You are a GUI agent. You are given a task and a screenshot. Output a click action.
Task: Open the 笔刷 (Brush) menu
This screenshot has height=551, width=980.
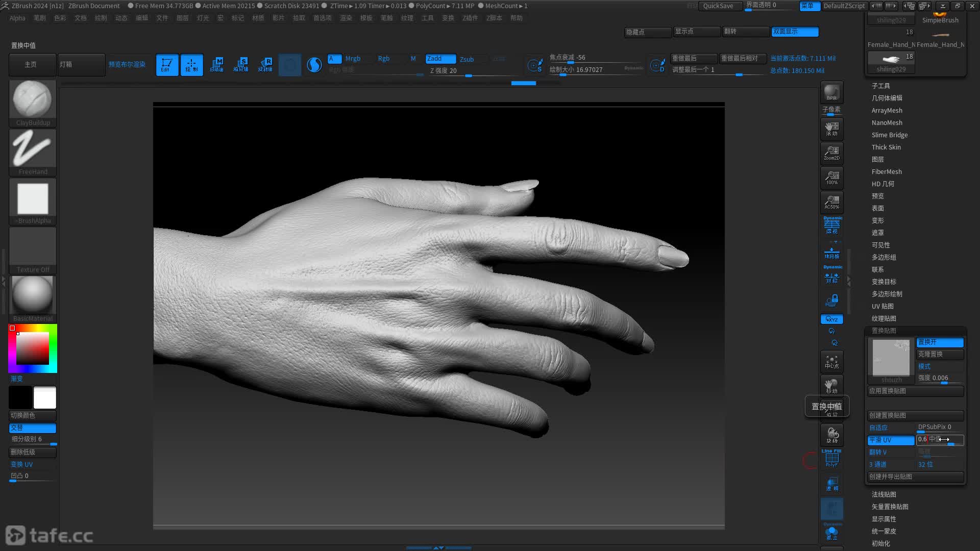click(x=40, y=18)
